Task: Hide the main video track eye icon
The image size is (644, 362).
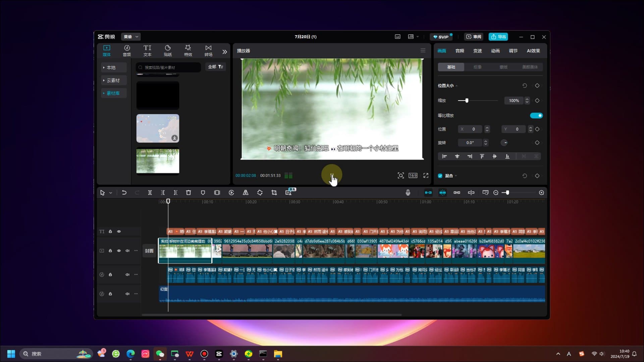Action: pyautogui.click(x=119, y=251)
